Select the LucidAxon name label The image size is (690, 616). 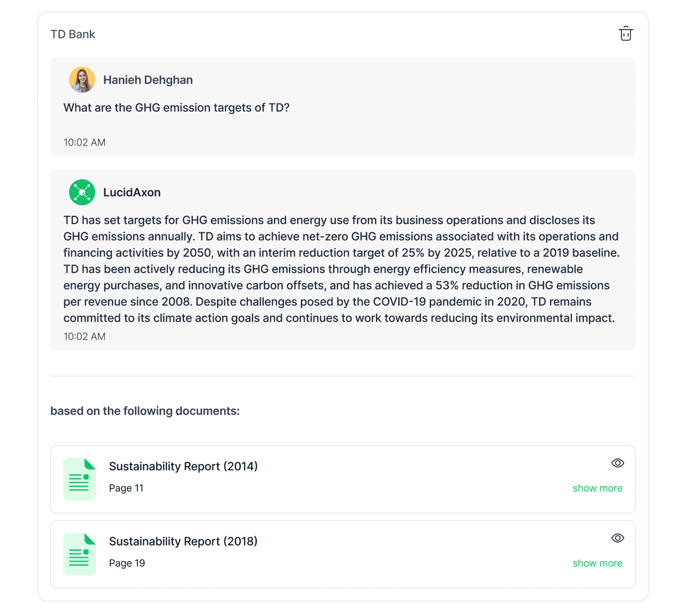pos(131,192)
